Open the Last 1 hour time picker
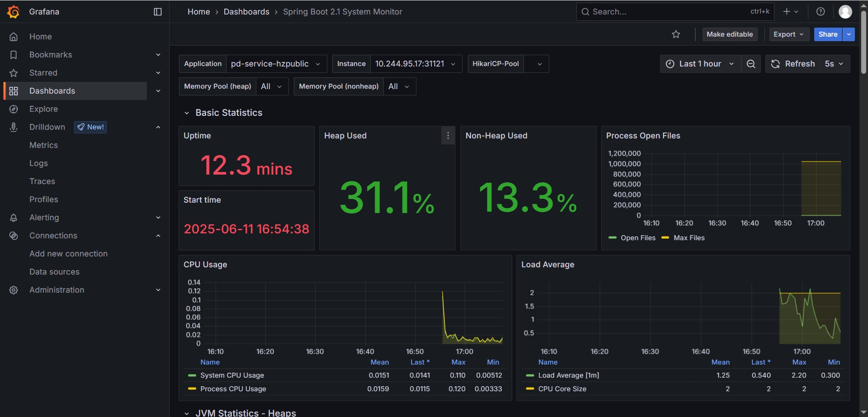 click(700, 64)
